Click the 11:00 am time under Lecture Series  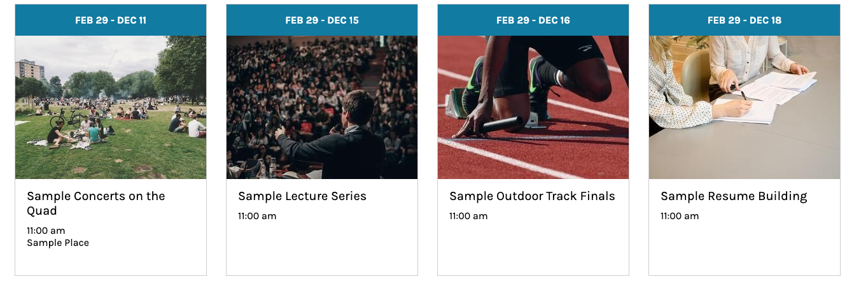(x=257, y=216)
